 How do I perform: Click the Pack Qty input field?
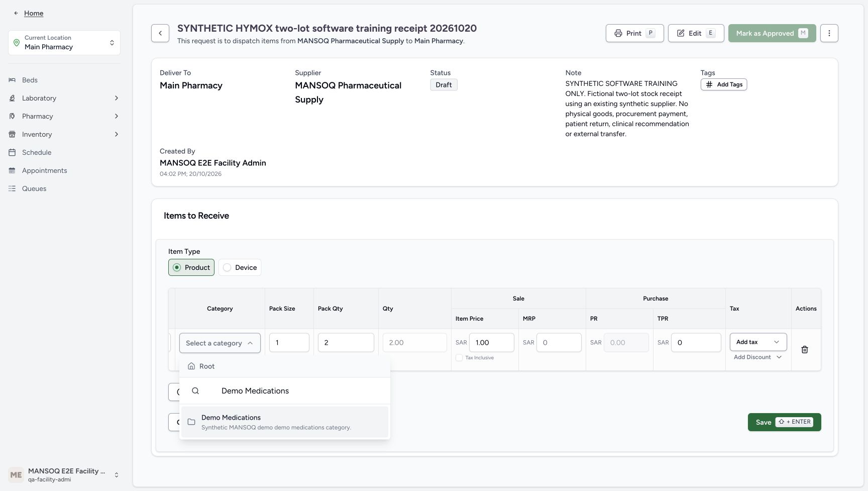pos(346,343)
